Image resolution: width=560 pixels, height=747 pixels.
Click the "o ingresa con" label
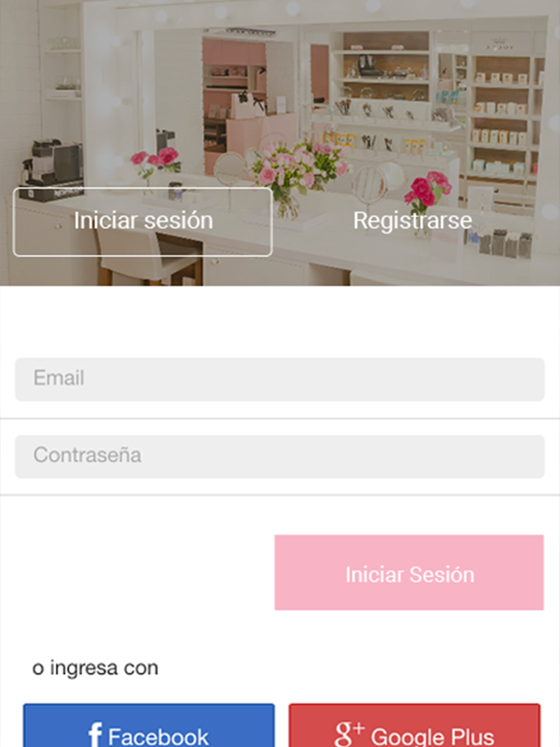95,667
